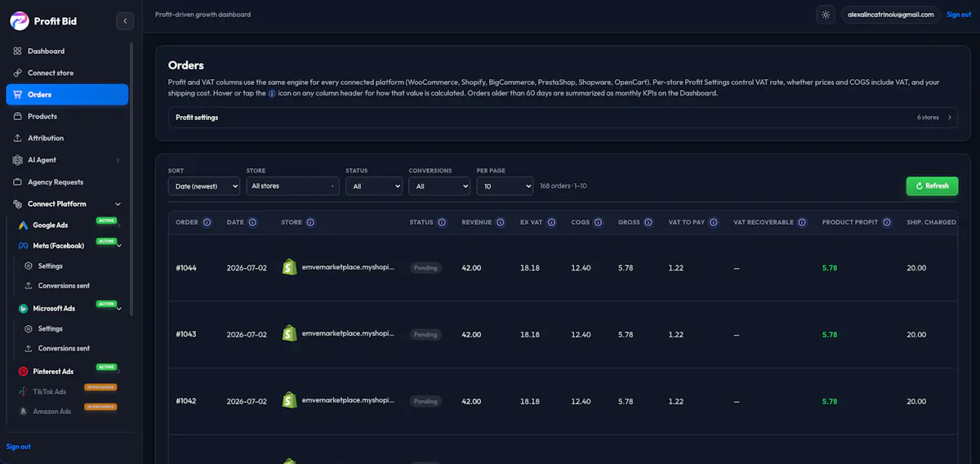Viewport: 980px width, 464px height.
Task: Open Connect store in the sidebar
Action: tap(67, 73)
